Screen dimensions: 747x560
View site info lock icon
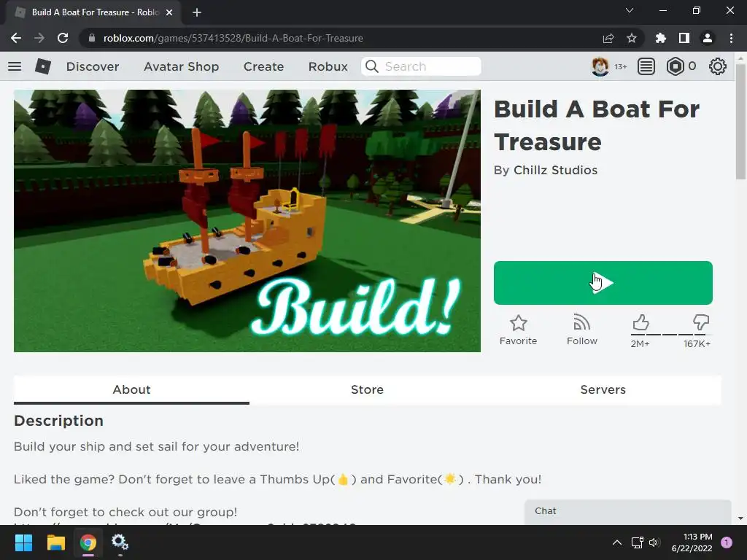pos(92,38)
